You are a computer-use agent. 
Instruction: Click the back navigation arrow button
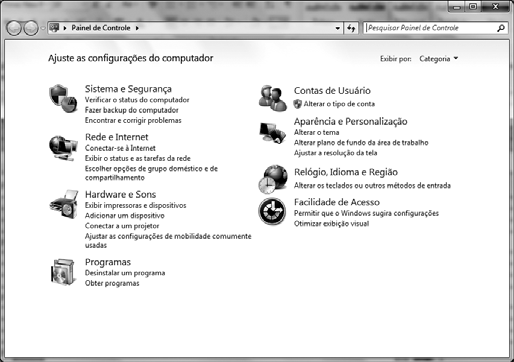coord(14,28)
